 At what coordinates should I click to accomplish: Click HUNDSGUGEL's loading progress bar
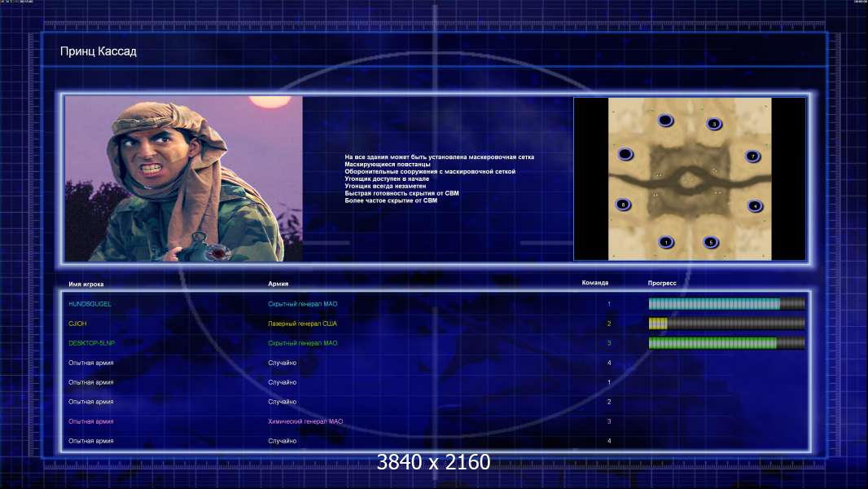tap(726, 303)
